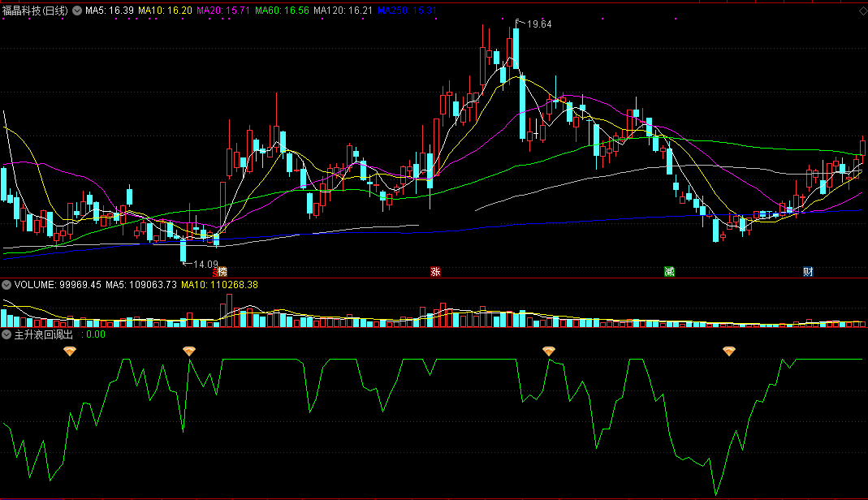Image resolution: width=868 pixels, height=500 pixels.
Task: Select the blue MA250: 15.31 legend
Action: pyautogui.click(x=407, y=11)
